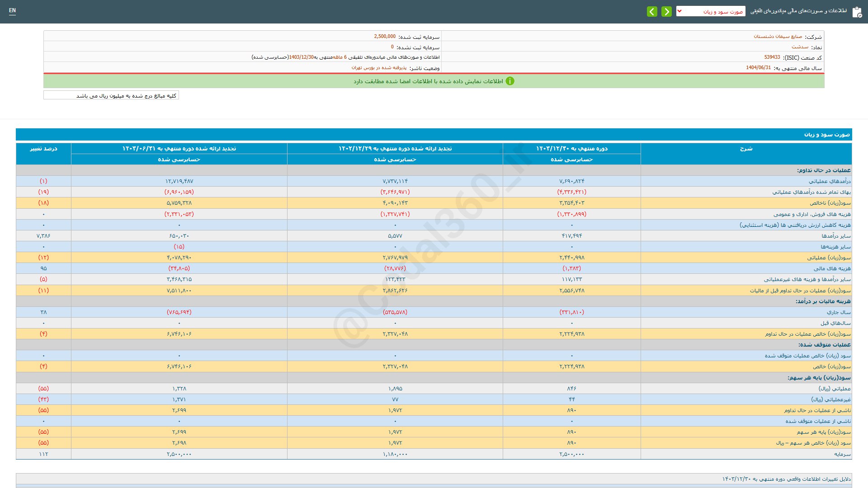
Task: Click the green right arrow navigation button
Action: [666, 12]
